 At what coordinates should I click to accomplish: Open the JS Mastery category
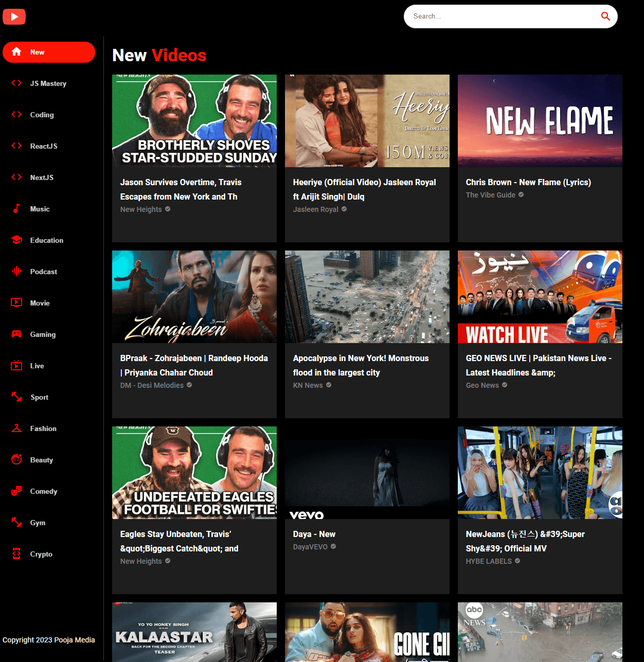point(49,83)
